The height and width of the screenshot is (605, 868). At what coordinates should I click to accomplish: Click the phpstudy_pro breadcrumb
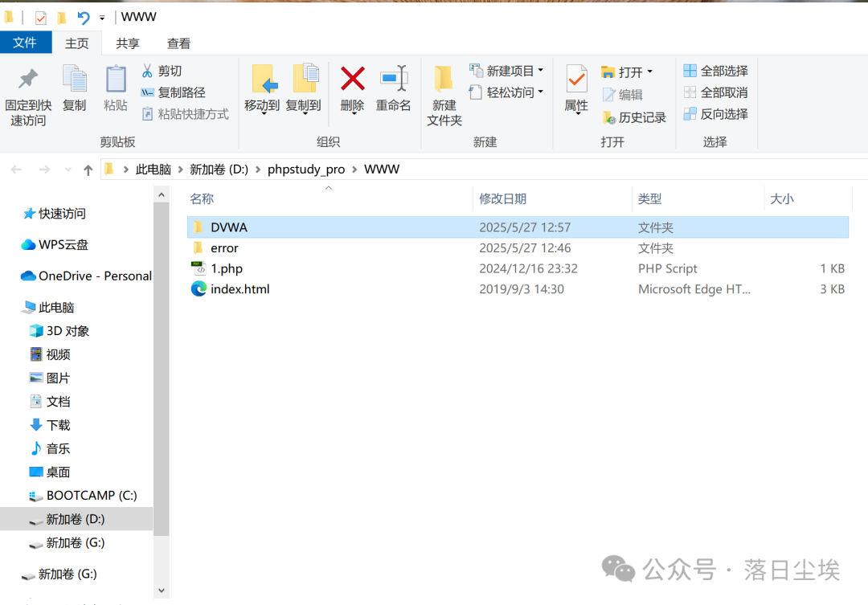pyautogui.click(x=306, y=170)
